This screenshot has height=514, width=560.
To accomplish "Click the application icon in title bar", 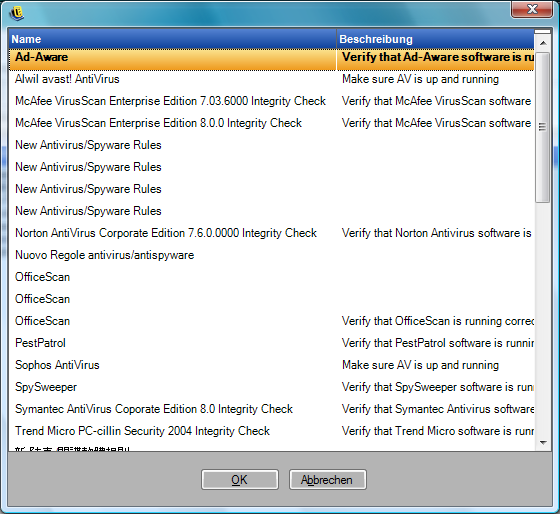I will [x=16, y=13].
